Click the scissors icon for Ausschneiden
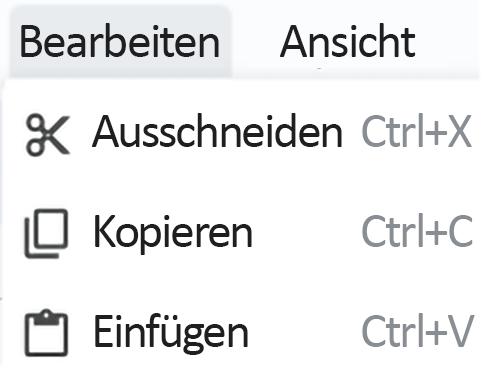484x375 pixels. click(x=48, y=134)
